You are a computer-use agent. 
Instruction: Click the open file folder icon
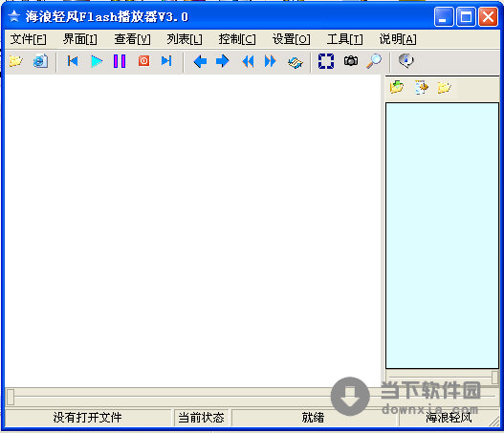coord(15,61)
